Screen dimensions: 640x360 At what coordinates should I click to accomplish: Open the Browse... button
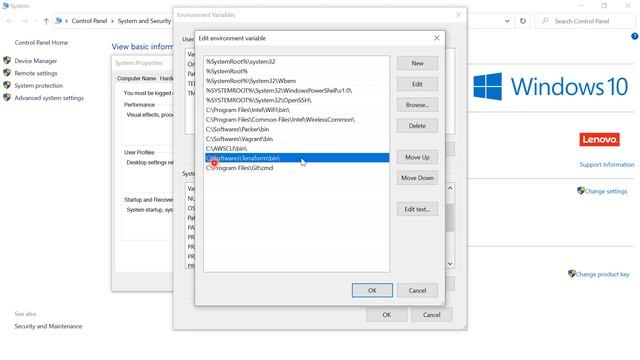click(417, 105)
